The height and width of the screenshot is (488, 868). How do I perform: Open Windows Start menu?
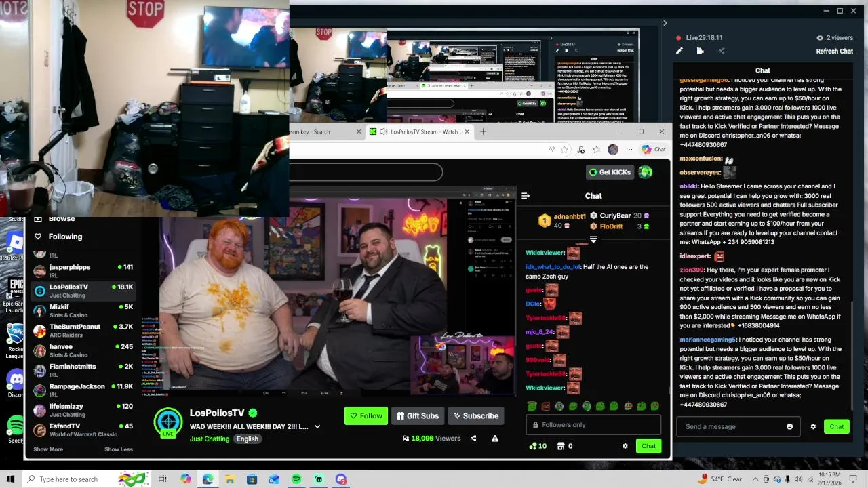pos(11,479)
